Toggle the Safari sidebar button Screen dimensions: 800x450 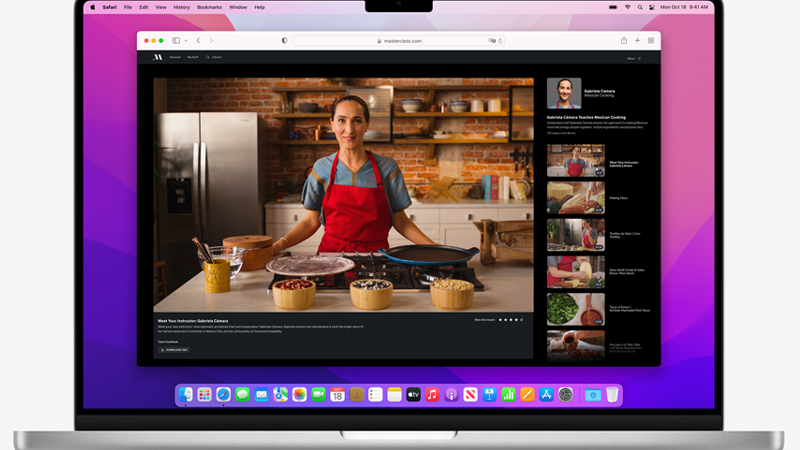coord(176,40)
